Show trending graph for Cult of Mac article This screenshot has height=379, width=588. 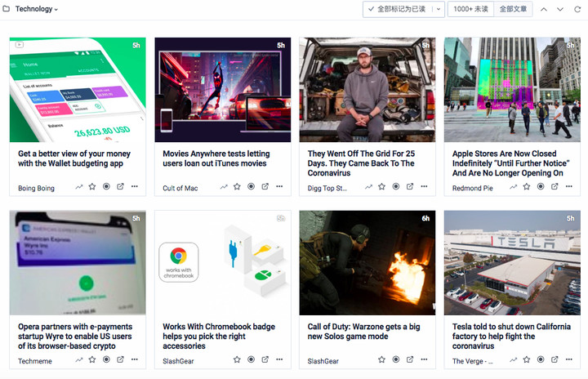pyautogui.click(x=224, y=186)
